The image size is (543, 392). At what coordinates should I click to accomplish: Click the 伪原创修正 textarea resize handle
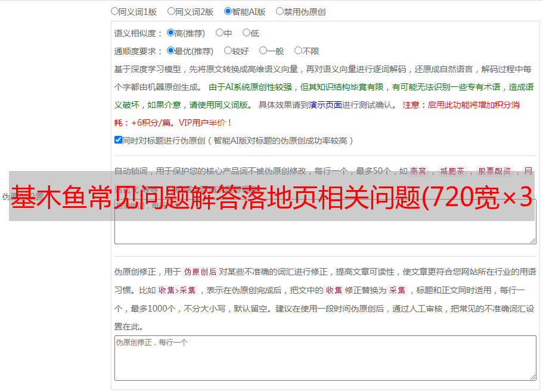tap(533, 377)
